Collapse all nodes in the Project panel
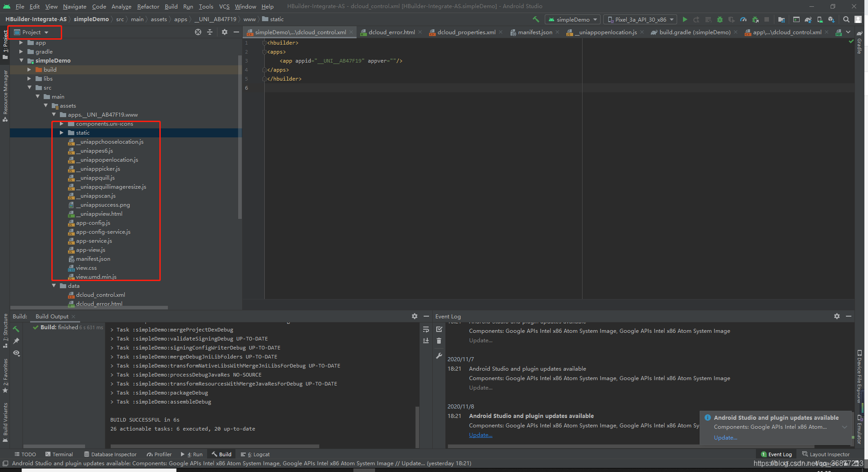The height and width of the screenshot is (472, 868). pyautogui.click(x=210, y=32)
